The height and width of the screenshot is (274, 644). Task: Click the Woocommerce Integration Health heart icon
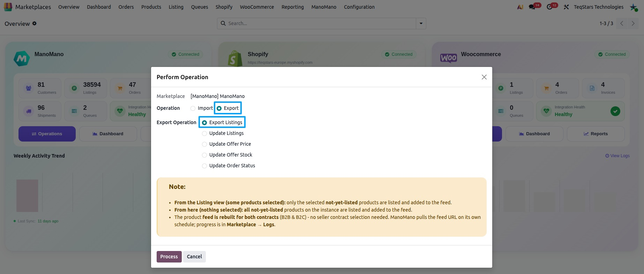[x=547, y=111]
